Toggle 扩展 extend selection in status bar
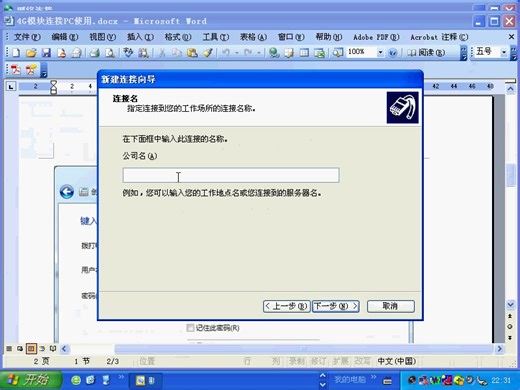The height and width of the screenshot is (390, 520). tap(341, 361)
